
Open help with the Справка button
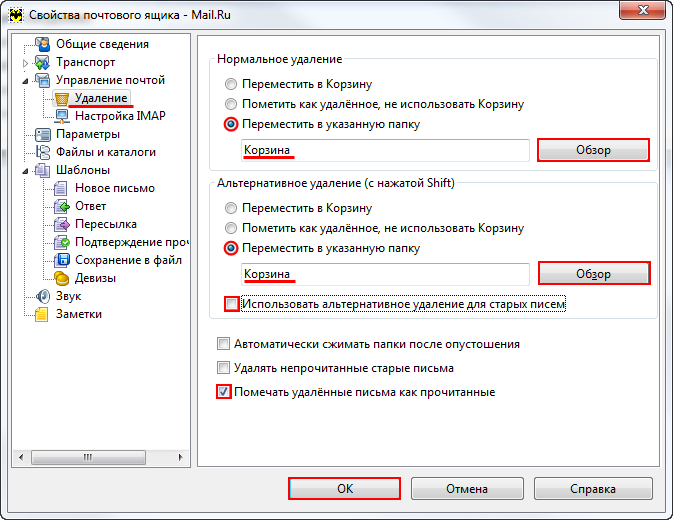(x=593, y=489)
